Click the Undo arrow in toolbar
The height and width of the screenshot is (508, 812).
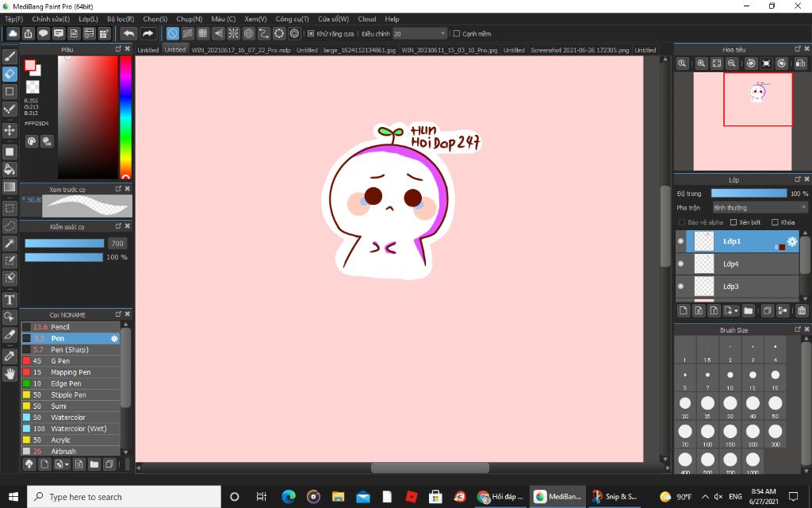(128, 33)
